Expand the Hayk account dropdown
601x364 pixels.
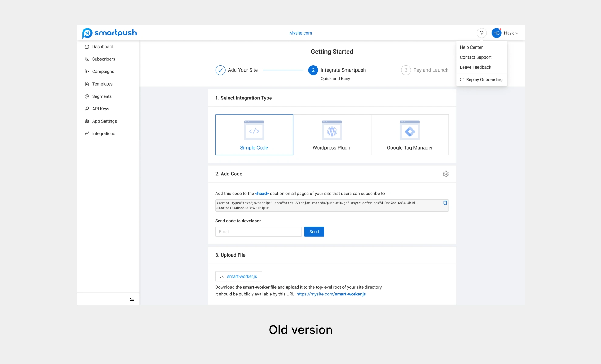point(511,33)
